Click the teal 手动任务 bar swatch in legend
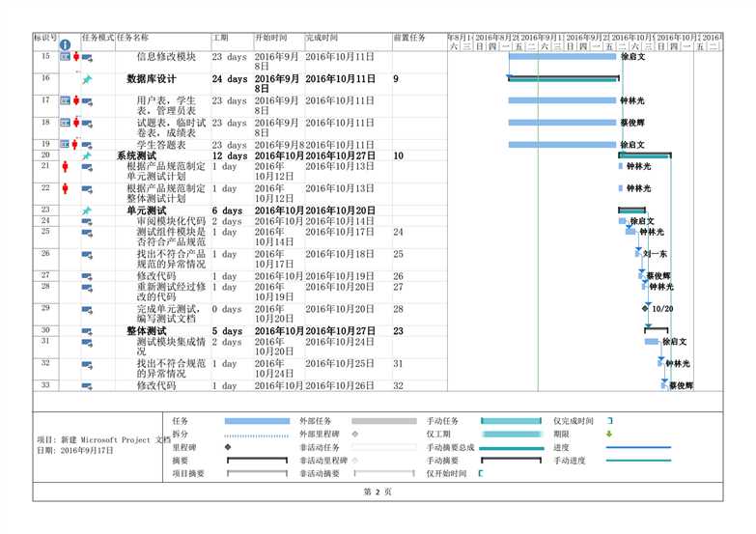Image resolution: width=756 pixels, height=534 pixels. click(511, 421)
